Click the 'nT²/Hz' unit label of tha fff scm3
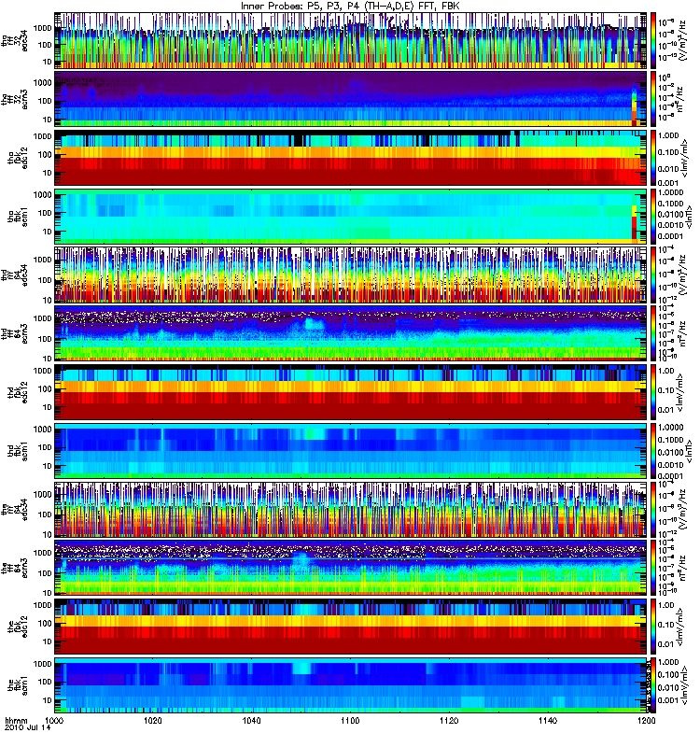The width and height of the screenshot is (700, 747). [x=680, y=98]
